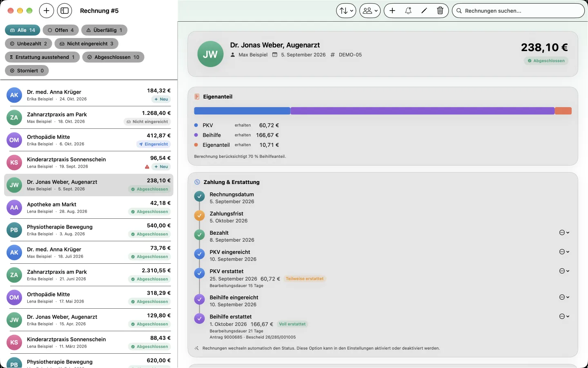This screenshot has width=588, height=368.
Task: Click the plus icon in the right toolbar
Action: tap(392, 11)
